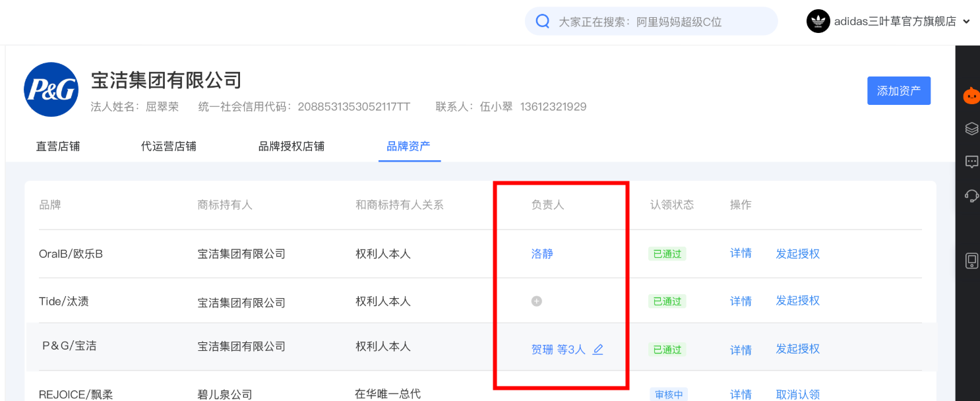Click the trademark holder 碧儿泉公司
Screen dimensions: 980x401
[225, 394]
